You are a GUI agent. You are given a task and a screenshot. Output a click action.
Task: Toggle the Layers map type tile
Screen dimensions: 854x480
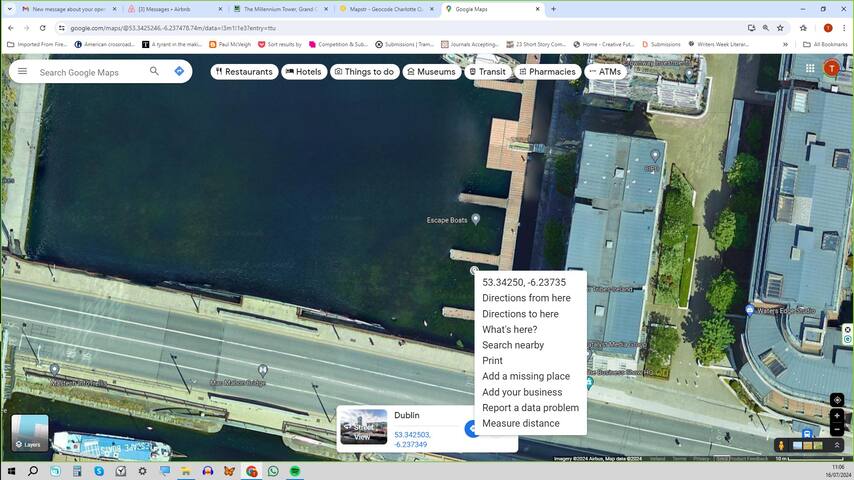(x=29, y=432)
